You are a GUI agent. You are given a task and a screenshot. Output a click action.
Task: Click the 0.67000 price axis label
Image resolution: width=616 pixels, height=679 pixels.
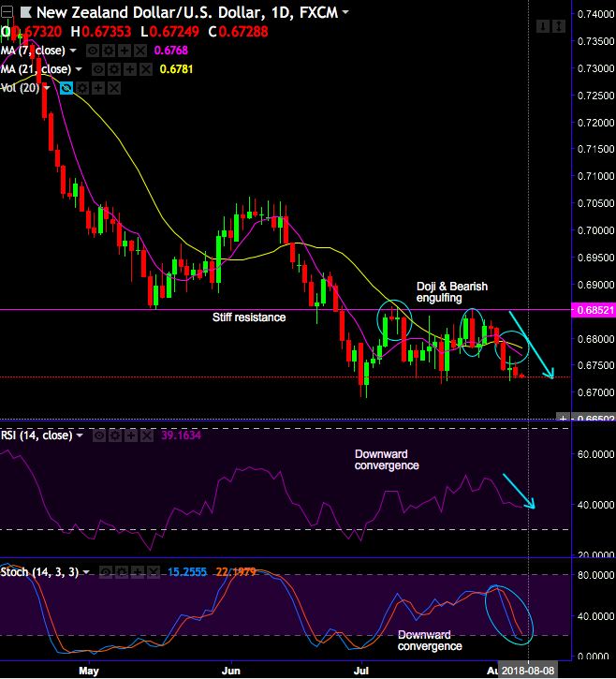pyautogui.click(x=596, y=392)
